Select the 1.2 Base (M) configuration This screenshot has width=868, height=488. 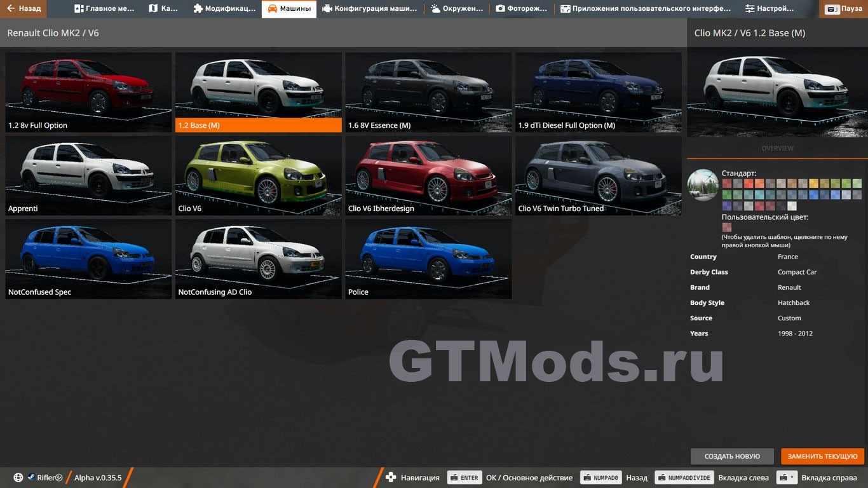(259, 92)
